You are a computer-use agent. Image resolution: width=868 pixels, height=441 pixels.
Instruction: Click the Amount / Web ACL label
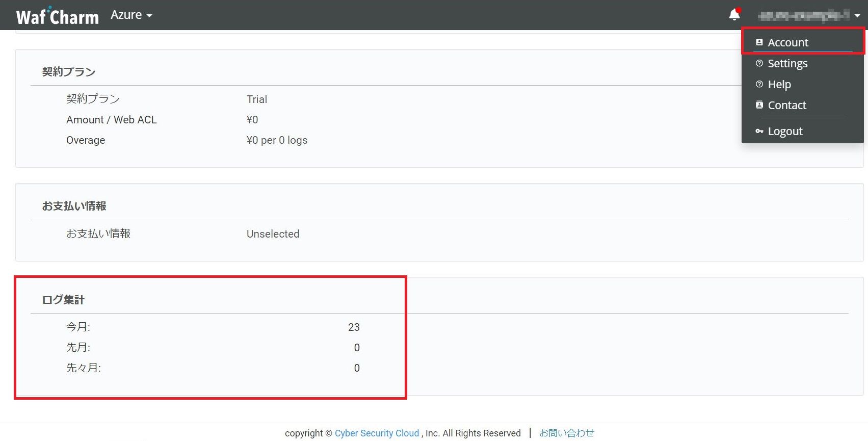112,120
